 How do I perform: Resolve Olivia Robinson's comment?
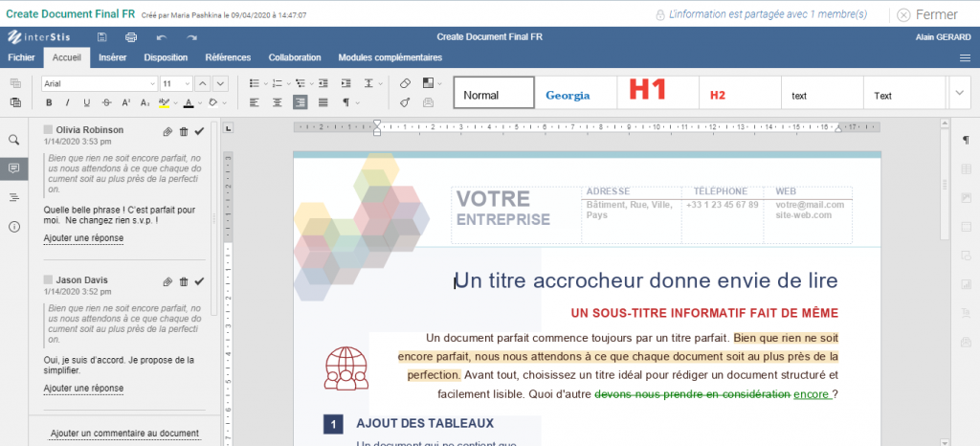tap(199, 131)
